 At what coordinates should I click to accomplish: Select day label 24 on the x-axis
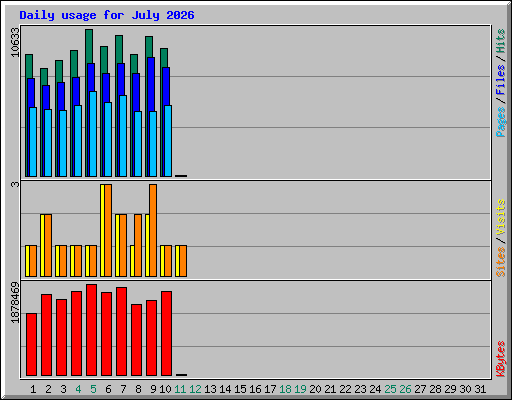tap(375, 389)
